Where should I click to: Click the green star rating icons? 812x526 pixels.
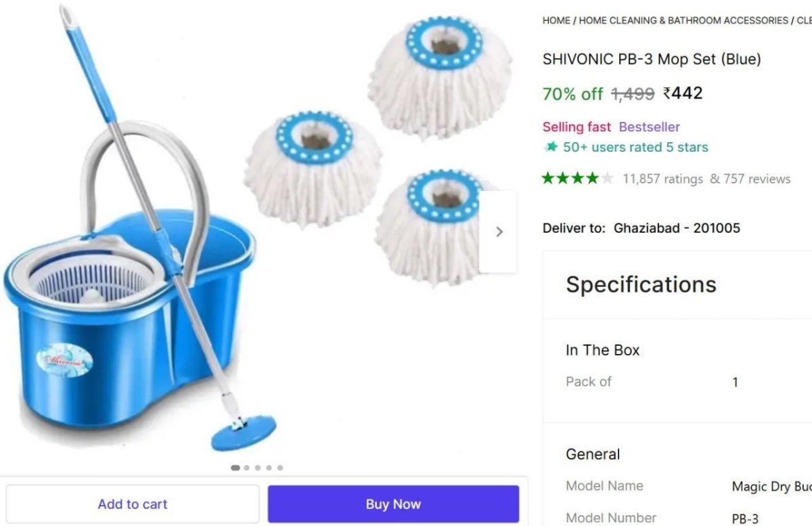(578, 179)
